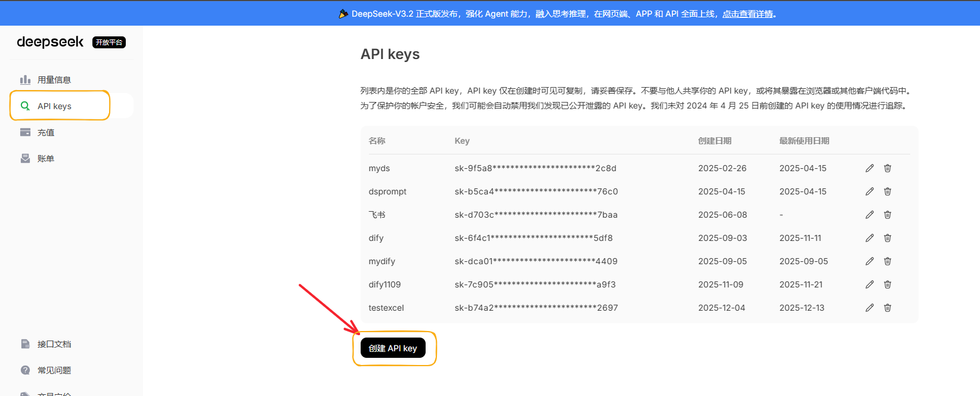
Task: Click key value ending in 4409
Action: 536,261
